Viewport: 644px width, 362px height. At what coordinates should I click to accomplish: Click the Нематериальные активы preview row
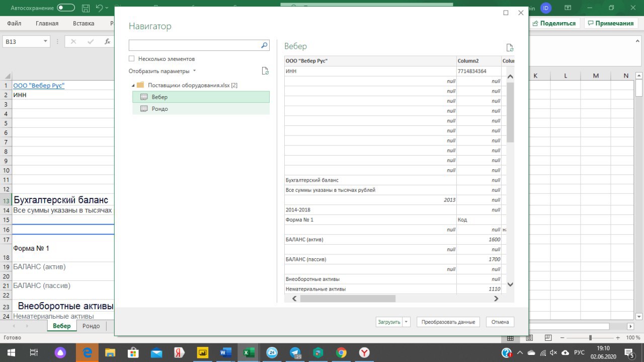tap(370, 289)
